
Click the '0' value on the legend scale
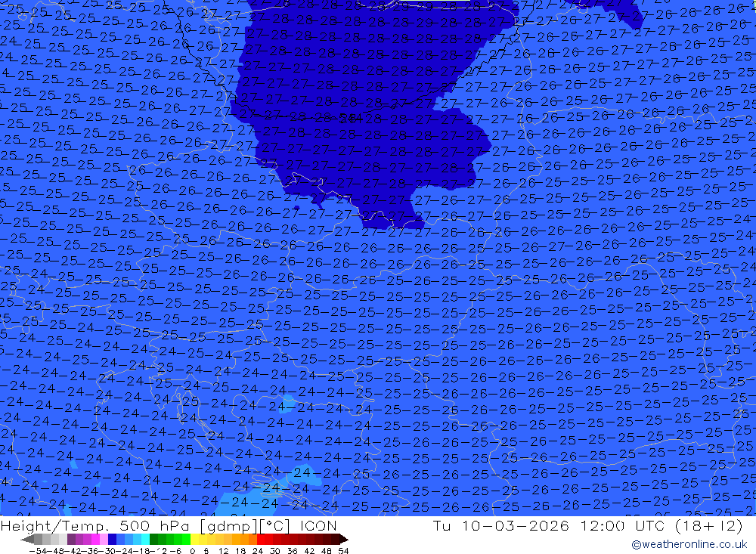click(192, 551)
